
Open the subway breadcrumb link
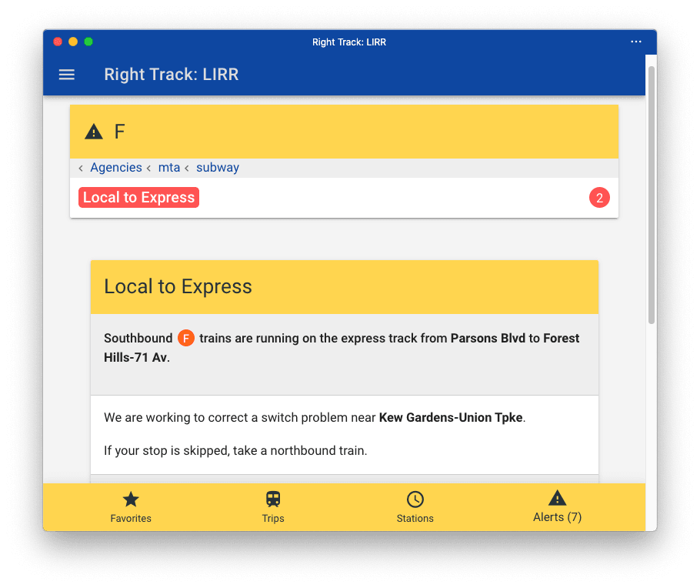coord(218,167)
